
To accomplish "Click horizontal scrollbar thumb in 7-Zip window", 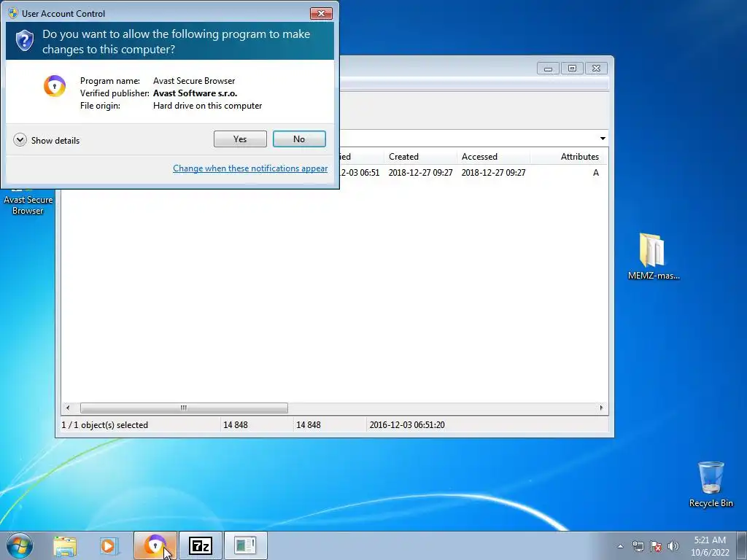I will tap(184, 408).
